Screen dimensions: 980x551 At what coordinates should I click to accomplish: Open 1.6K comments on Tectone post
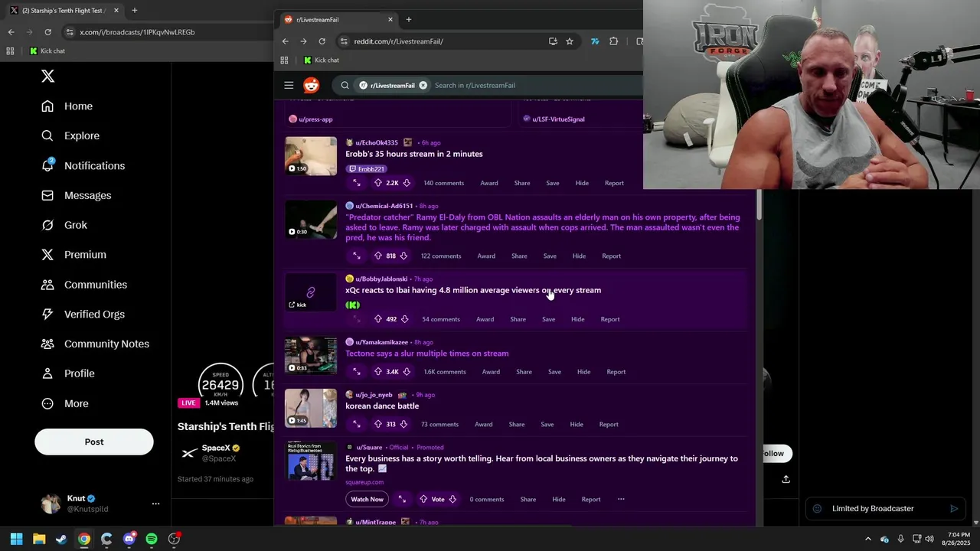(x=445, y=372)
